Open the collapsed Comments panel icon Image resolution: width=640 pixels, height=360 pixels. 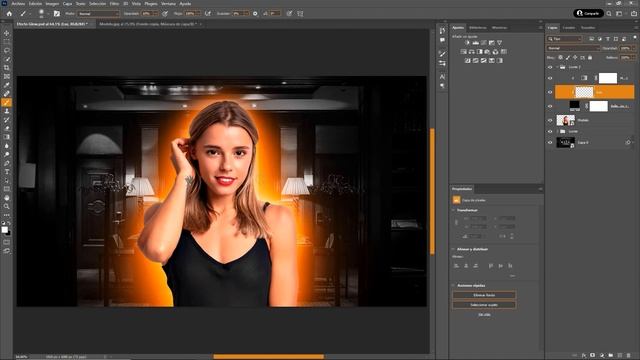click(442, 40)
